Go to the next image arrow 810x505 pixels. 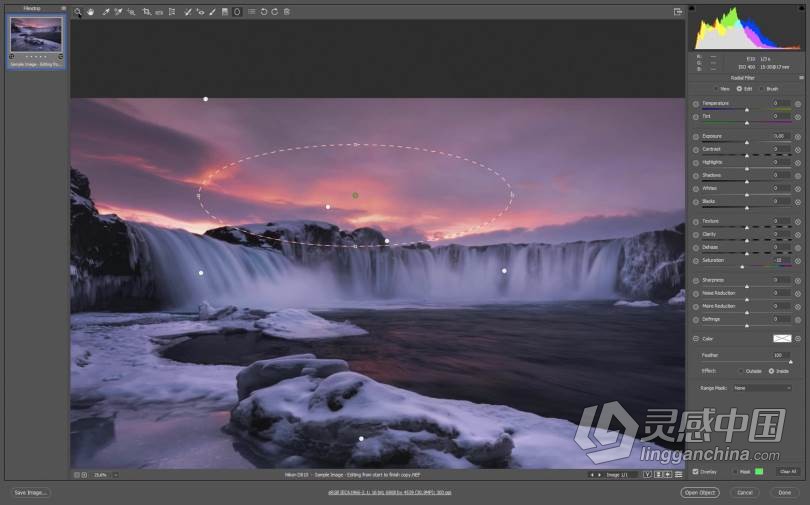[599, 475]
